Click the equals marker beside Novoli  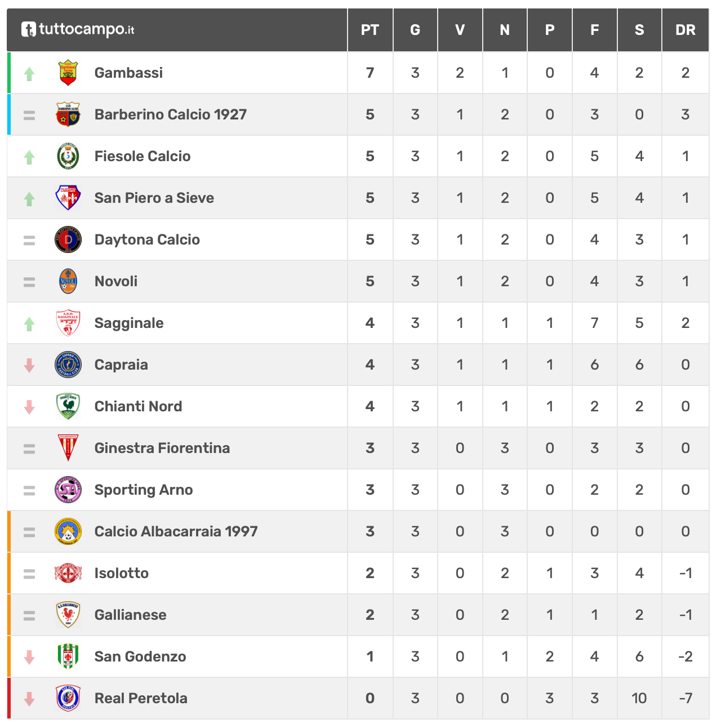29,282
